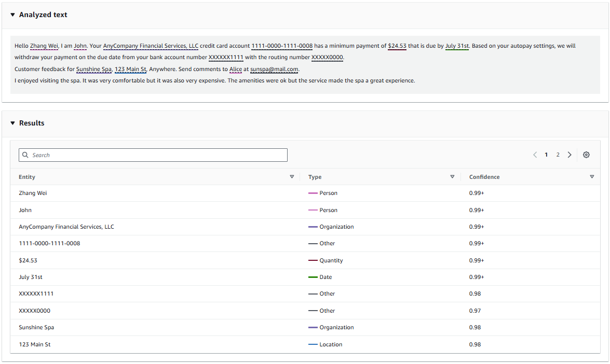Image resolution: width=610 pixels, height=364 pixels.
Task: Click Quantity type in $24.53 row
Action: point(331,260)
